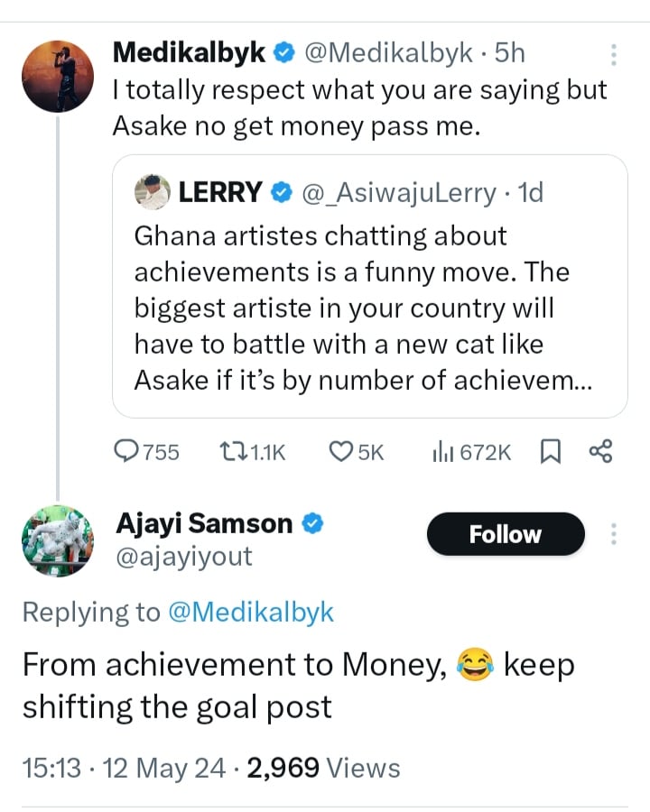650x812 pixels.
Task: Click the 2,969 Views count
Action: click(324, 768)
